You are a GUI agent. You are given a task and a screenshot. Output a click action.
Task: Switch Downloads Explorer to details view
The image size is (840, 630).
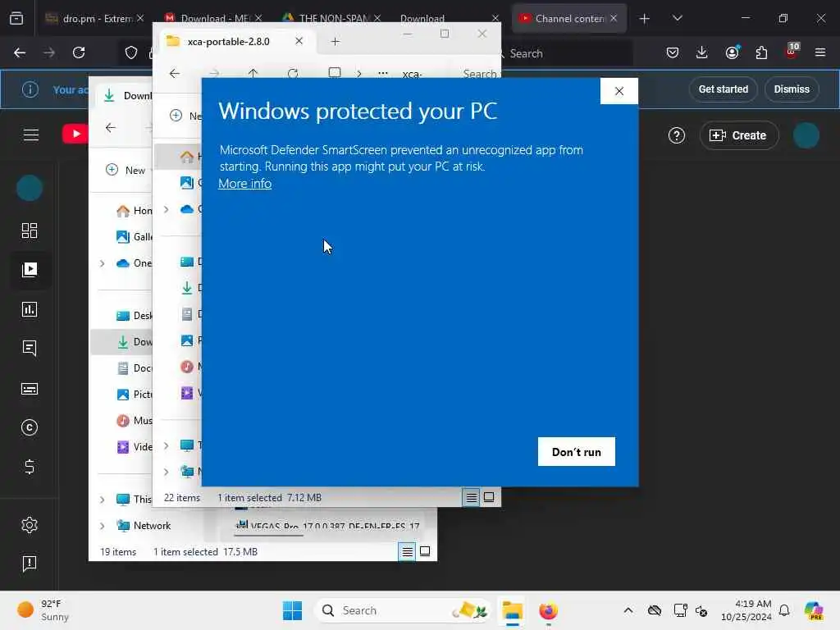coord(408,552)
